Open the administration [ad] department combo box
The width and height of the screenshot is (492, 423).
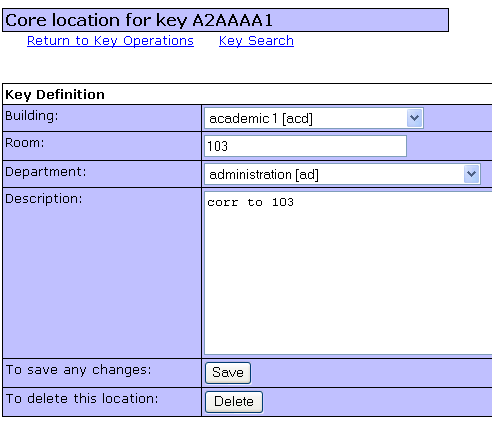[342, 174]
